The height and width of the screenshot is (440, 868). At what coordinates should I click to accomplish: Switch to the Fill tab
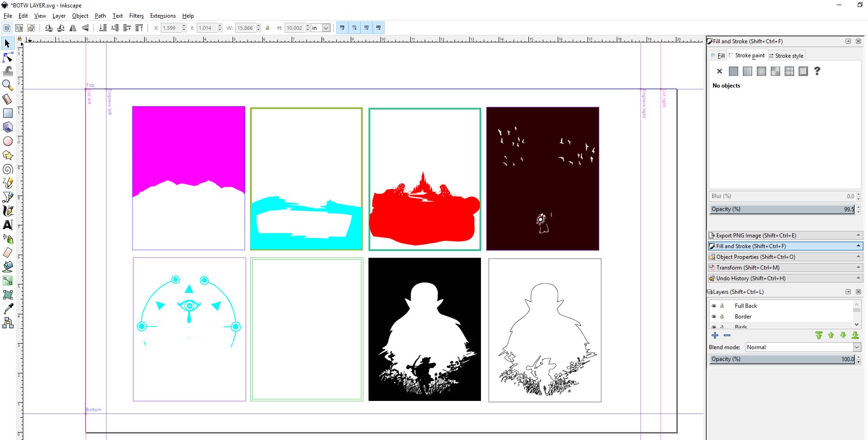718,55
